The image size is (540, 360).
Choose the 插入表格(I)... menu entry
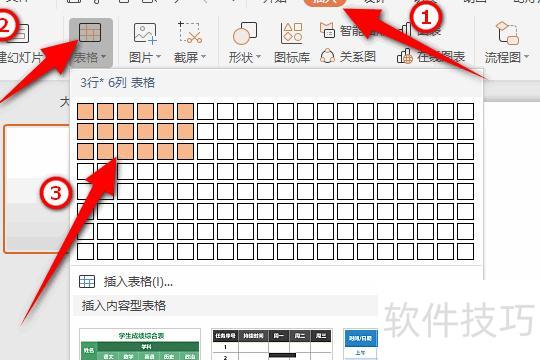138,281
